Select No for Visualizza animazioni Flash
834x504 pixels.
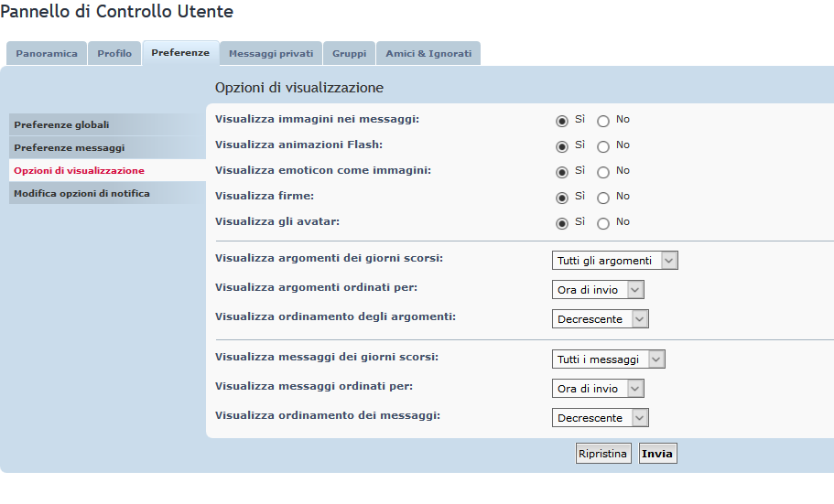coord(603,146)
